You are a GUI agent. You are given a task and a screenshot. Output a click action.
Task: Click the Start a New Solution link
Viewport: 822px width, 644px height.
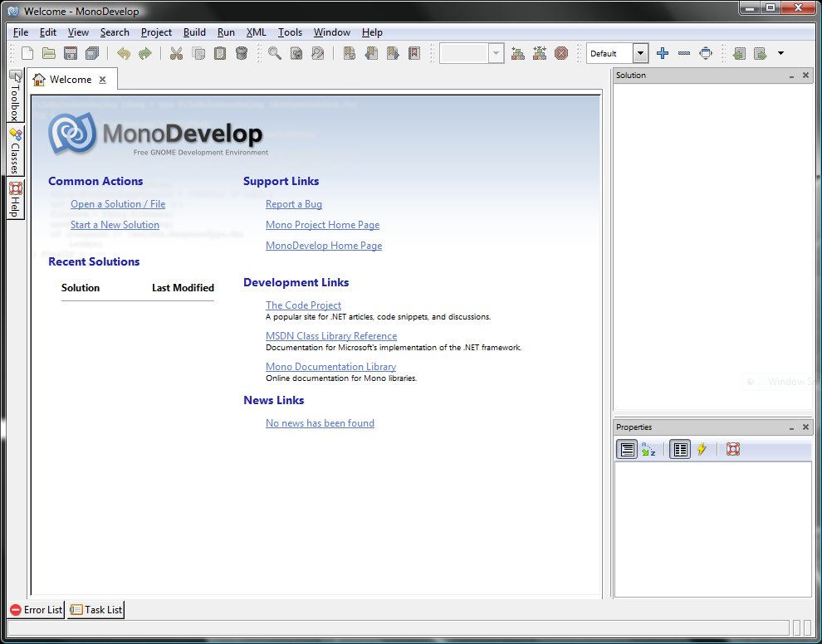click(115, 224)
